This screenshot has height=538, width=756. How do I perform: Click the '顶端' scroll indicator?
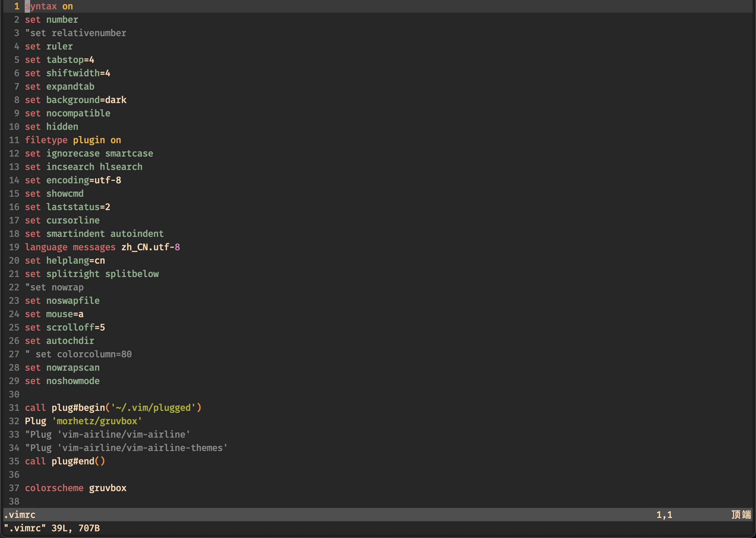click(x=741, y=515)
